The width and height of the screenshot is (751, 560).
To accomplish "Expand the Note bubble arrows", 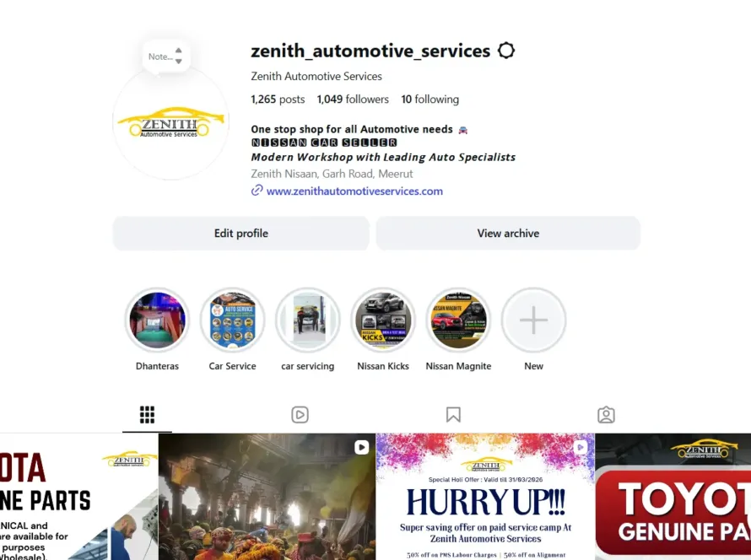I will coord(178,56).
